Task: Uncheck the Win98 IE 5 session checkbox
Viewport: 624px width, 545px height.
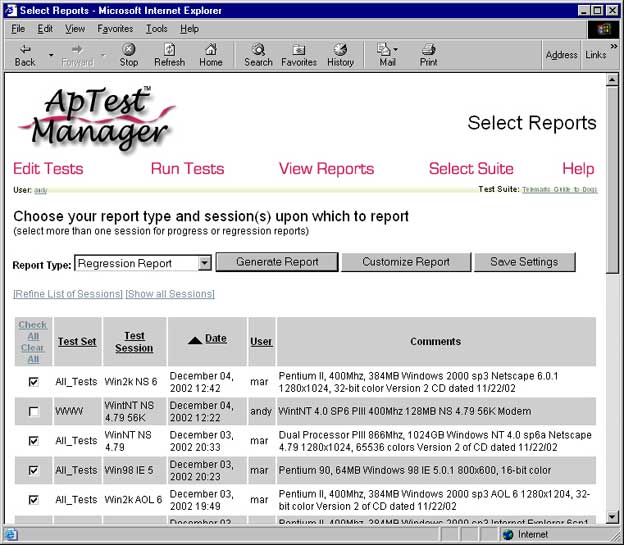Action: point(34,470)
